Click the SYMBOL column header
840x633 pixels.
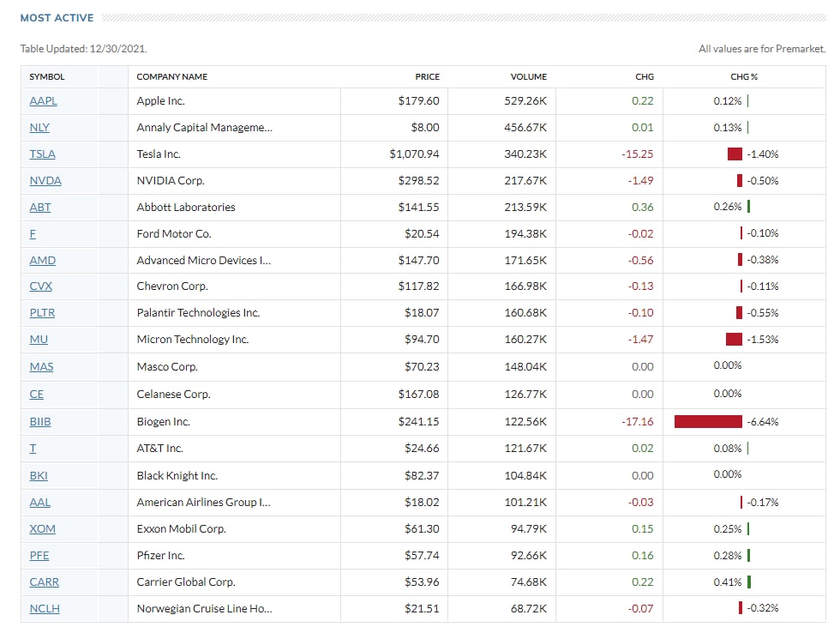(x=47, y=76)
